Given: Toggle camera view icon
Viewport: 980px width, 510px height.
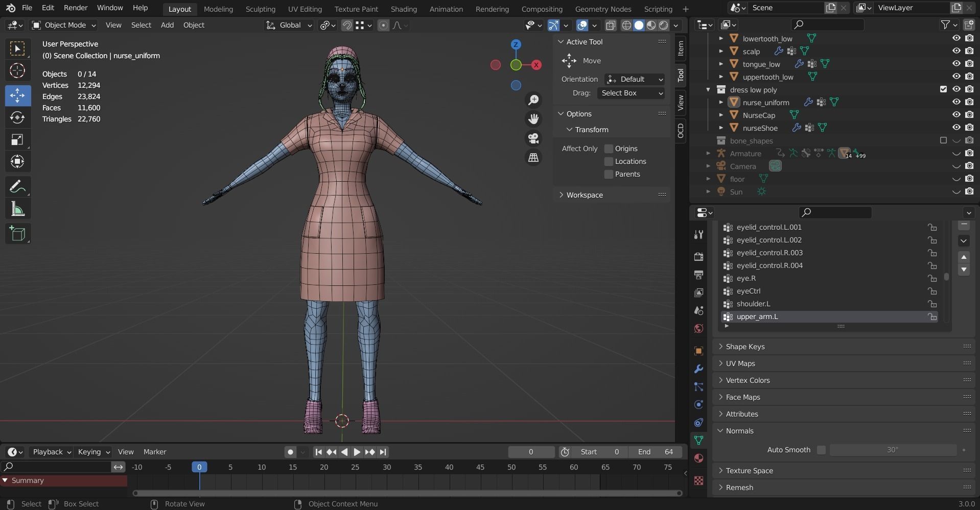Looking at the screenshot, I should coord(533,138).
